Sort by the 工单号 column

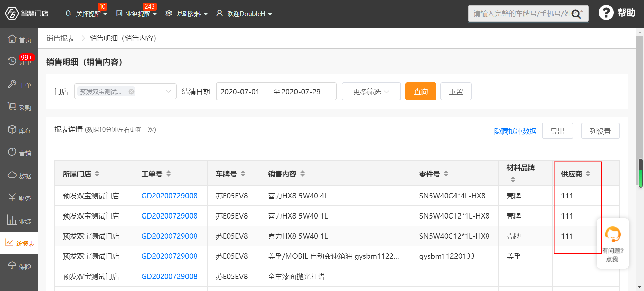coord(169,174)
